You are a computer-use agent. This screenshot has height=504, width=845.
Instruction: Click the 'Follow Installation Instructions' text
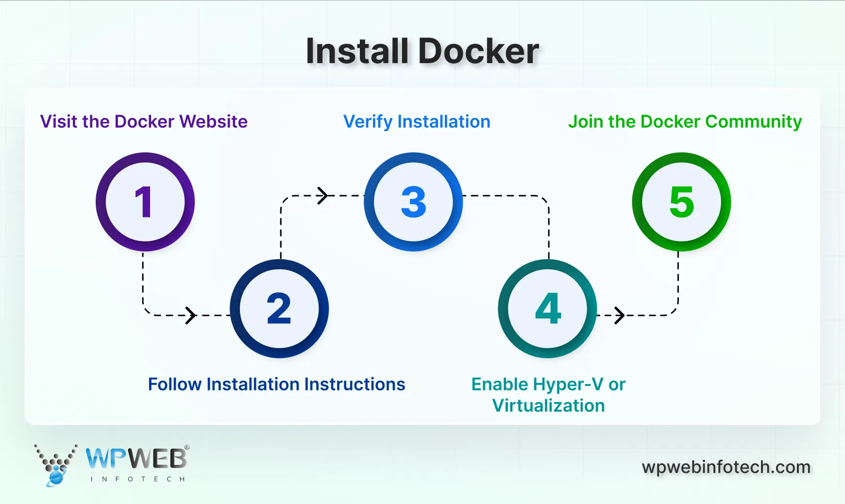pyautogui.click(x=276, y=384)
